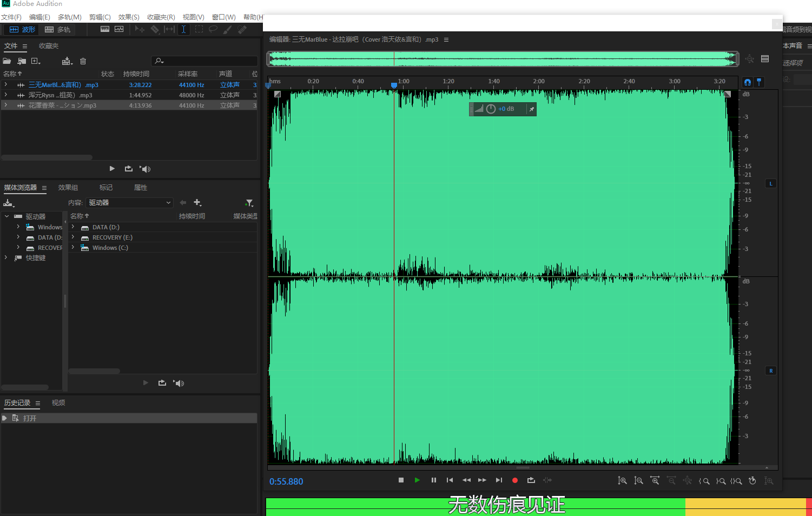The image size is (812, 516).
Task: Toggle left channel L enable button
Action: (771, 183)
